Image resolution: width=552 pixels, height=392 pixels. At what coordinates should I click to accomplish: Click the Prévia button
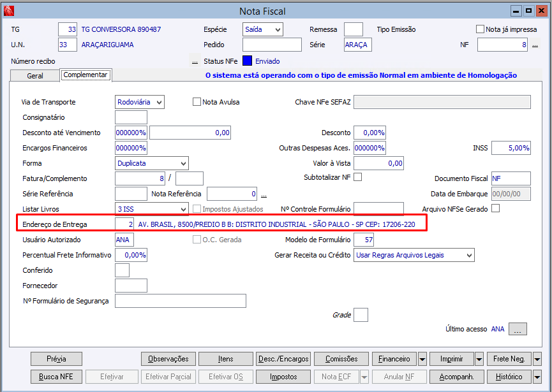pos(56,359)
